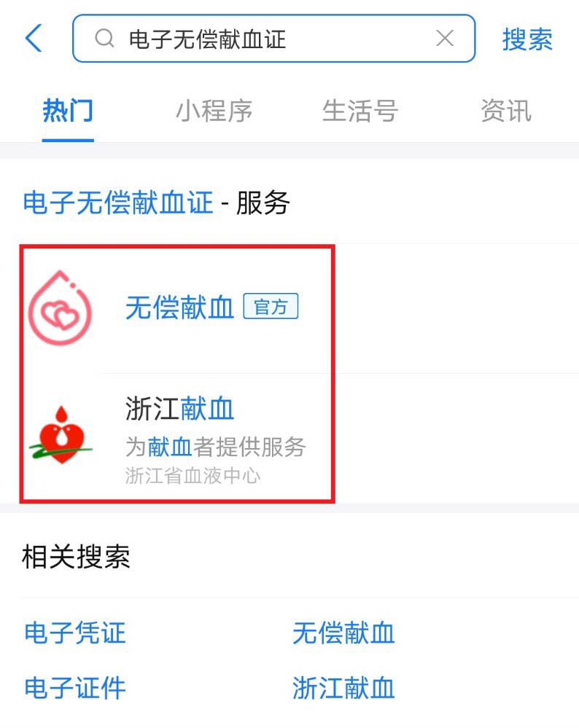Click the magnifying glass search icon

pos(104,38)
